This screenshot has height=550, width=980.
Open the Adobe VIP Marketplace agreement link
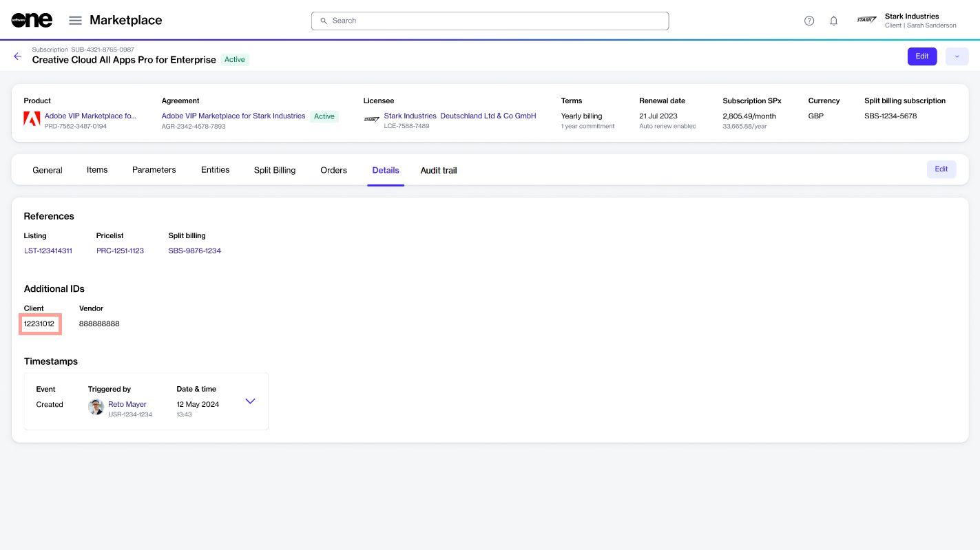pos(233,116)
